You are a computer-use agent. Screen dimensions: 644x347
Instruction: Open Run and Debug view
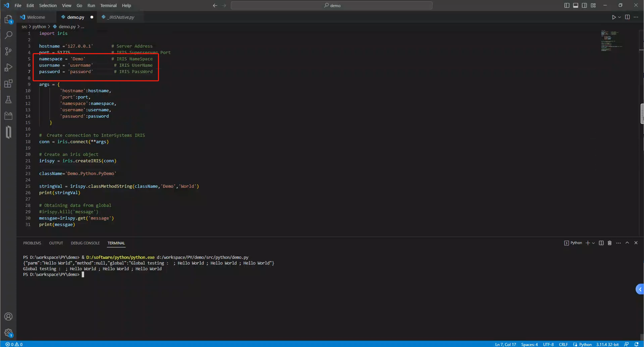tap(8, 67)
